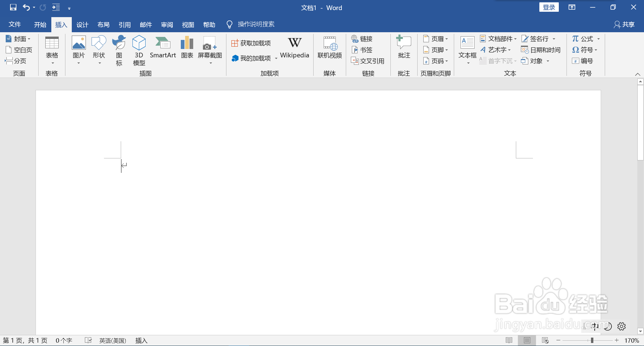
Task: Switch to the 设计 ribbon tab
Action: pyautogui.click(x=83, y=24)
